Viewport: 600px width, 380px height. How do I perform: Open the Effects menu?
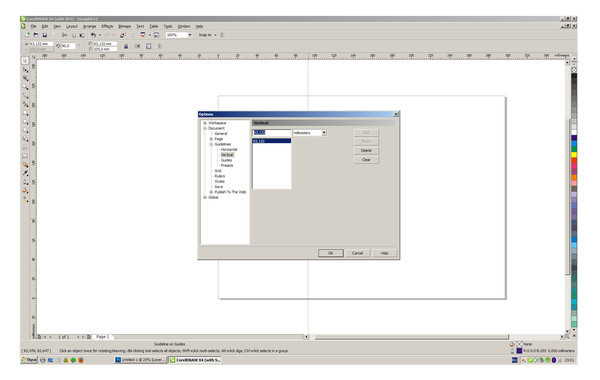pos(107,26)
